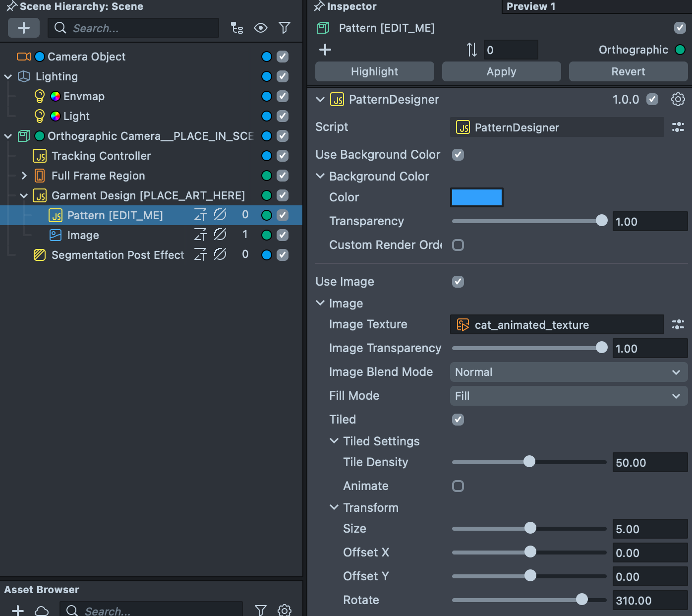Click the filter funnel icon in Scene Hierarchy
Image resolution: width=692 pixels, height=616 pixels.
point(285,28)
